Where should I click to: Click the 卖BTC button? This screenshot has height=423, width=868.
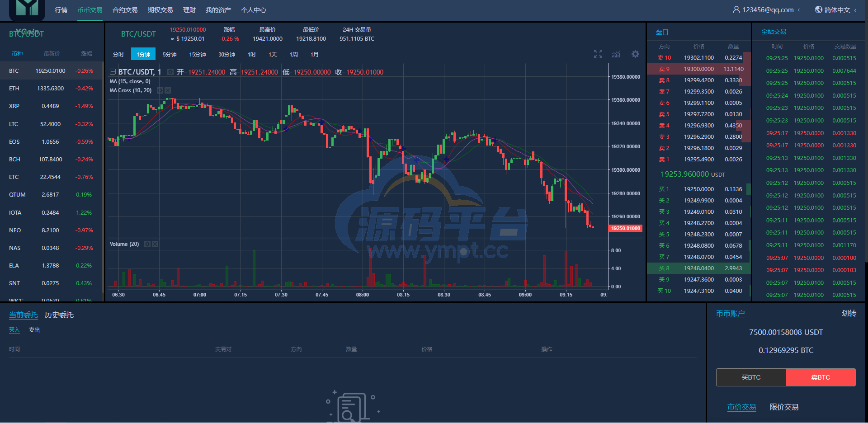(821, 377)
